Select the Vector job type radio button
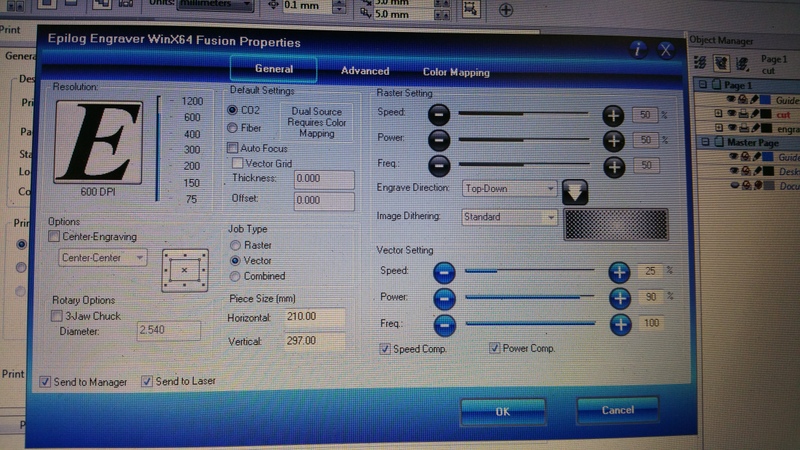Viewport: 800px width, 450px height. (x=235, y=261)
